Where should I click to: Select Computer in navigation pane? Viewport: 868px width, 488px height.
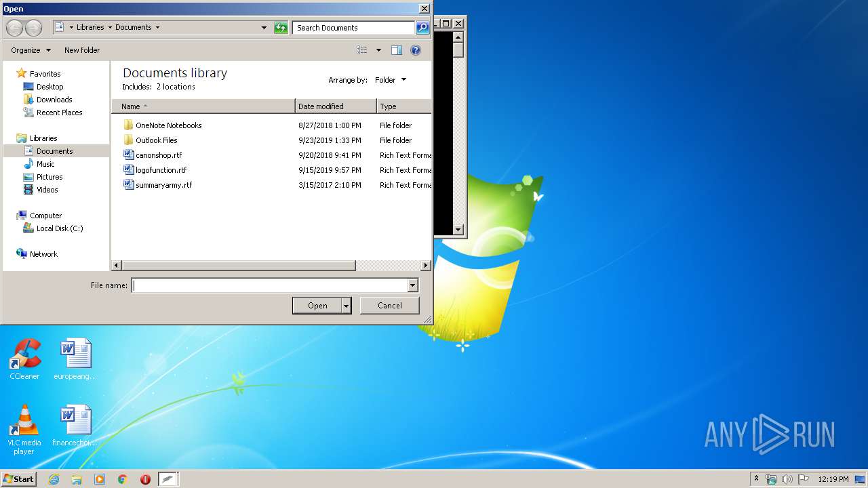[x=45, y=216]
